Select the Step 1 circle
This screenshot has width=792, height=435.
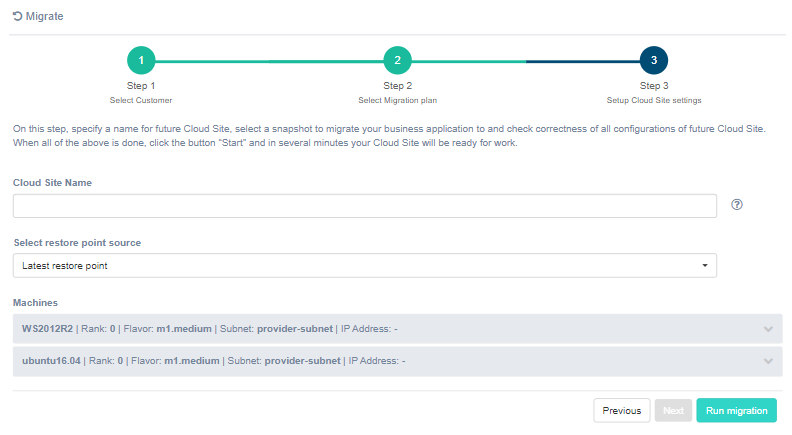[141, 61]
